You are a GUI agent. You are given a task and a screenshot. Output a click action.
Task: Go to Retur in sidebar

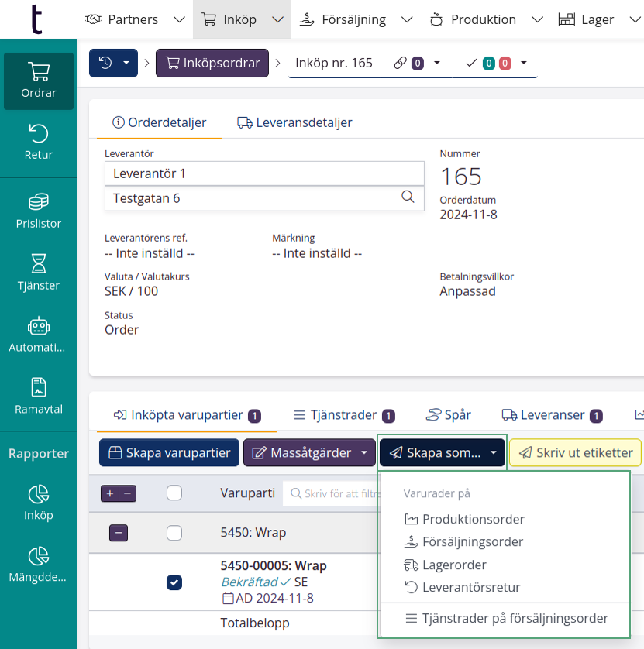pyautogui.click(x=38, y=143)
